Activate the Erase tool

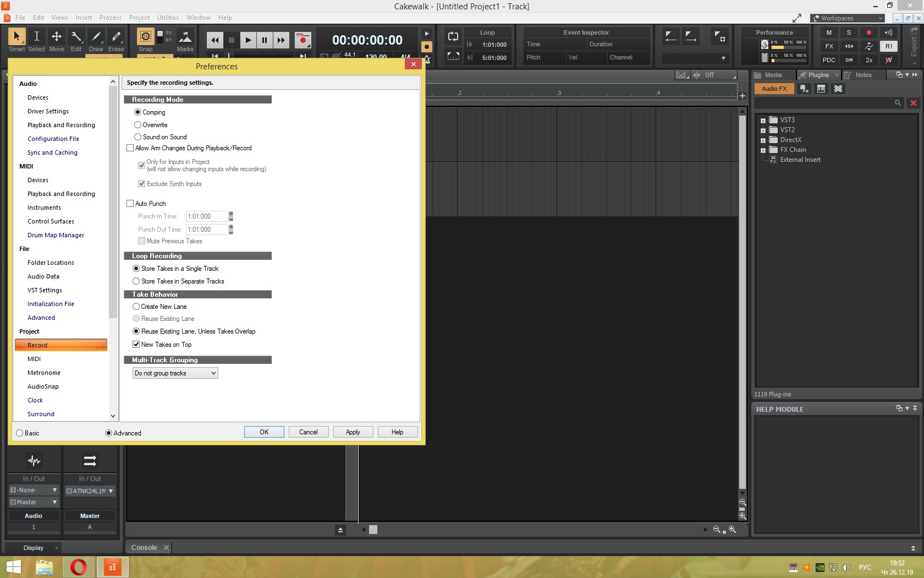[116, 40]
